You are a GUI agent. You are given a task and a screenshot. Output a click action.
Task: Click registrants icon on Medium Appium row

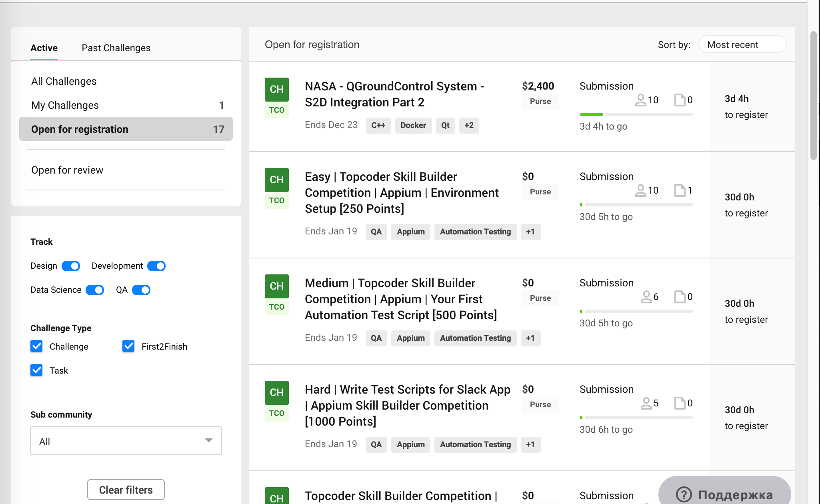point(646,297)
